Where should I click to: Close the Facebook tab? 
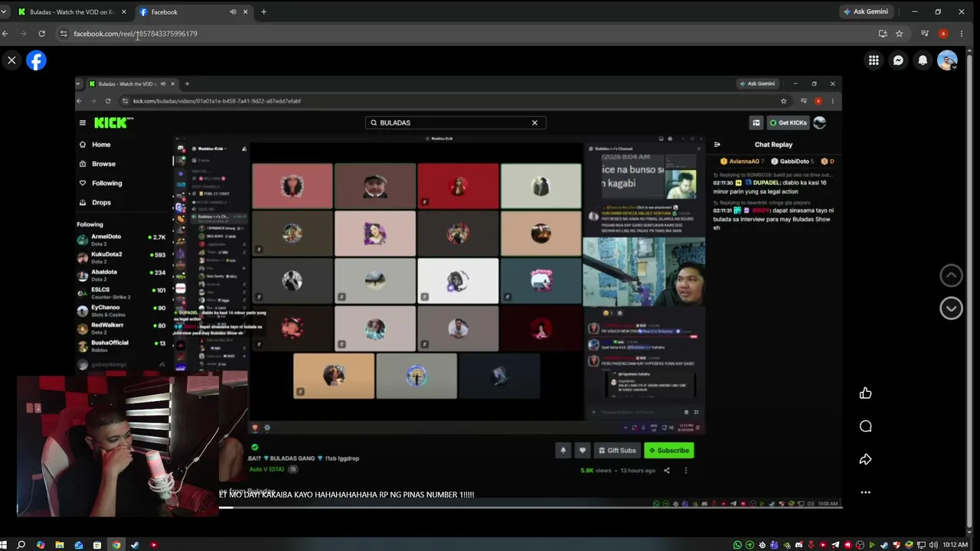coord(246,12)
